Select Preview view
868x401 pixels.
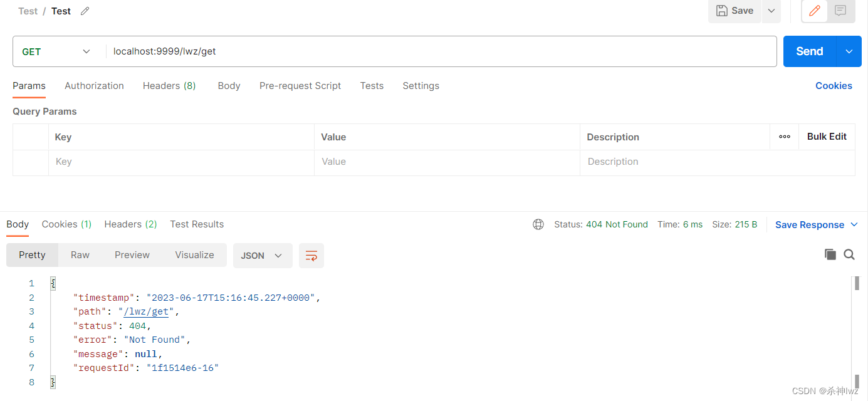click(x=132, y=255)
